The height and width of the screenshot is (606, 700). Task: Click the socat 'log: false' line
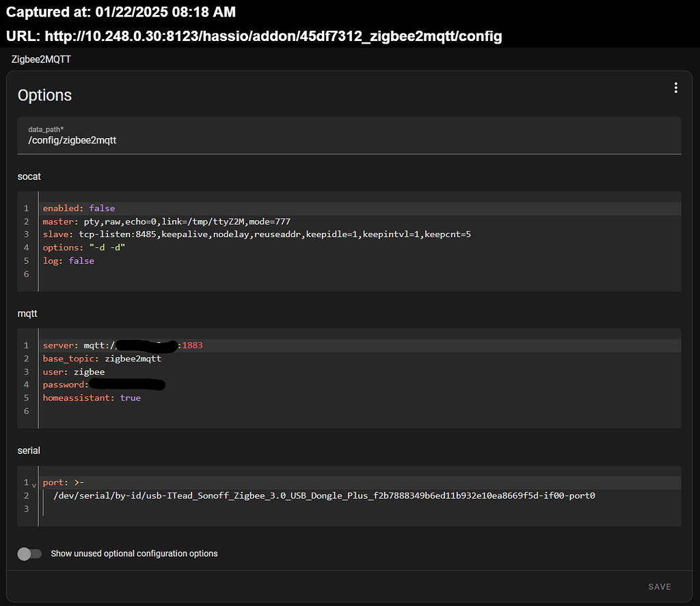pos(360,260)
